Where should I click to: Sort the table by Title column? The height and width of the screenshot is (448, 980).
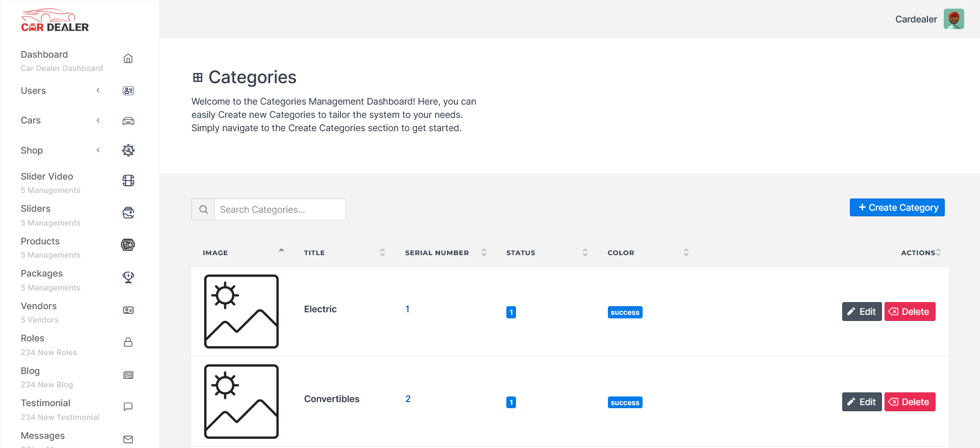pos(382,253)
